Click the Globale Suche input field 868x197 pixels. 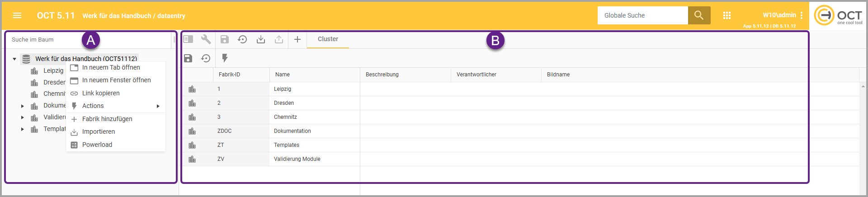coord(642,15)
